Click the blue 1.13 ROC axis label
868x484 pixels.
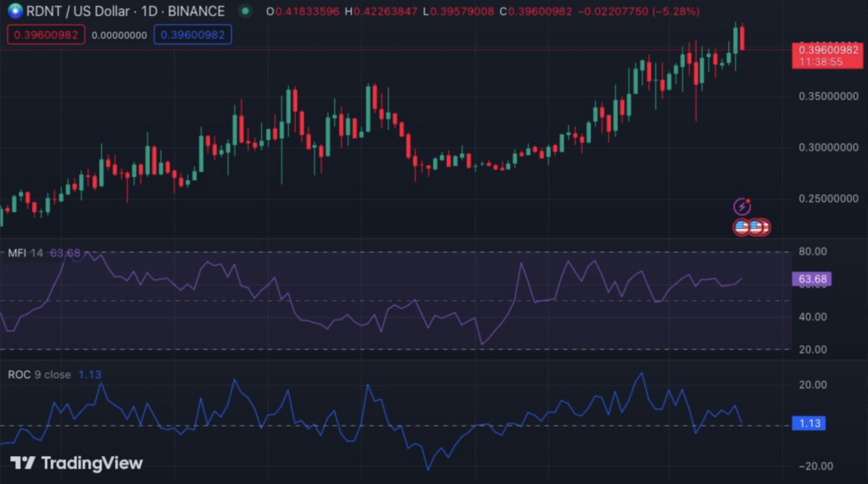point(809,424)
